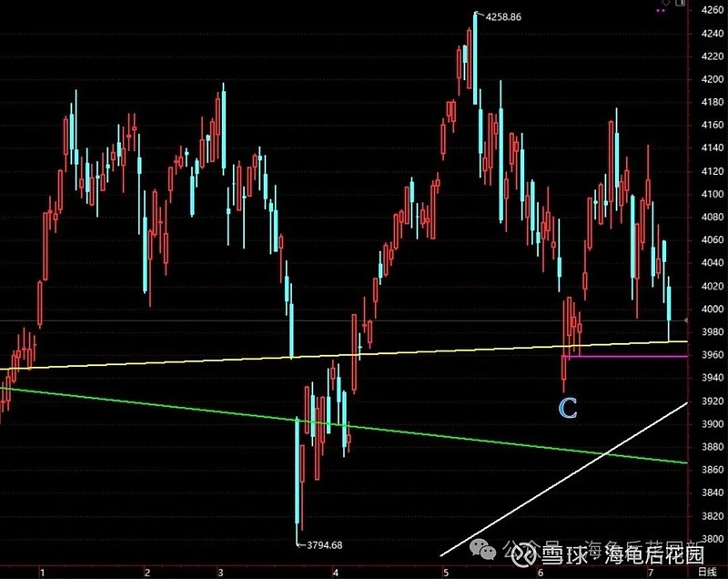Click month marker 5 on the time axis
Viewport: 728px width, 579px height.
[446, 573]
